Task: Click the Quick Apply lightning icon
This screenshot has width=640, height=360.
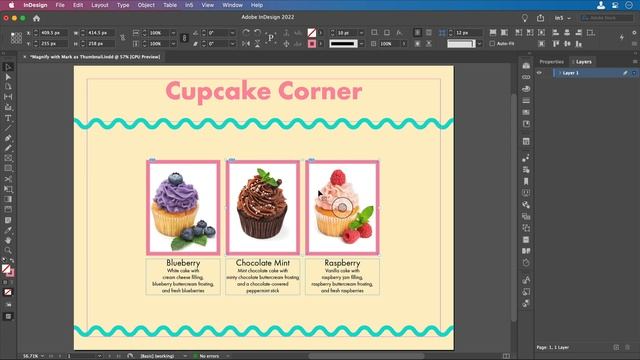Action: click(x=622, y=38)
